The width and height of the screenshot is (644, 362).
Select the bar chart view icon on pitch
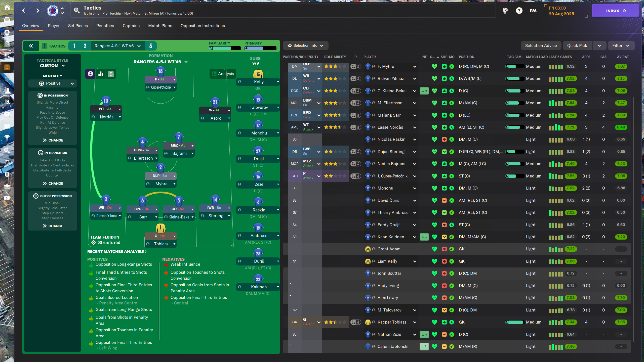(101, 74)
